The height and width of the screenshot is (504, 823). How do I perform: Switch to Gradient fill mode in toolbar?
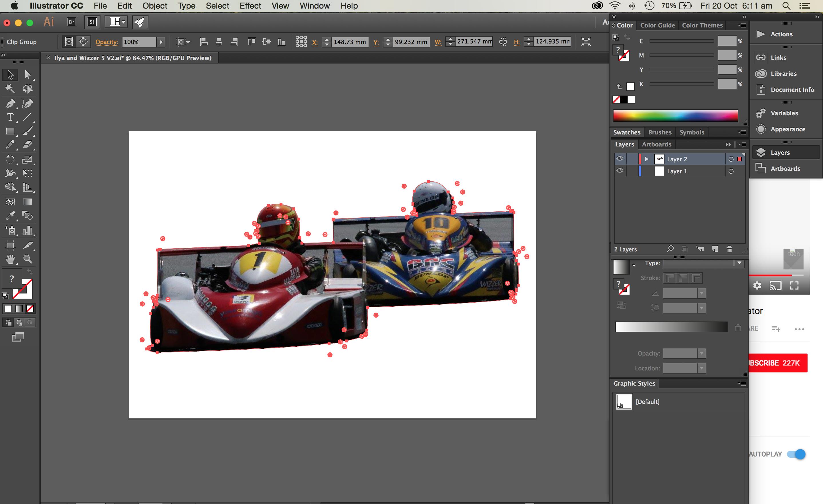(19, 308)
